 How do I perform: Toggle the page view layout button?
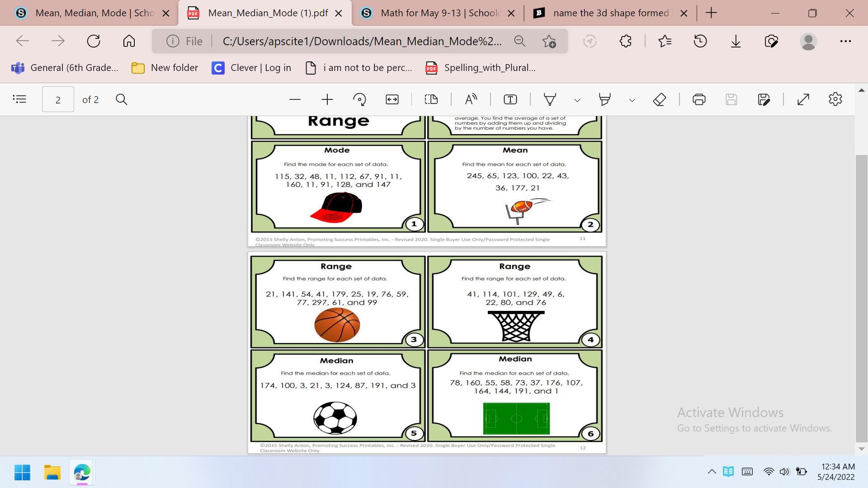431,99
